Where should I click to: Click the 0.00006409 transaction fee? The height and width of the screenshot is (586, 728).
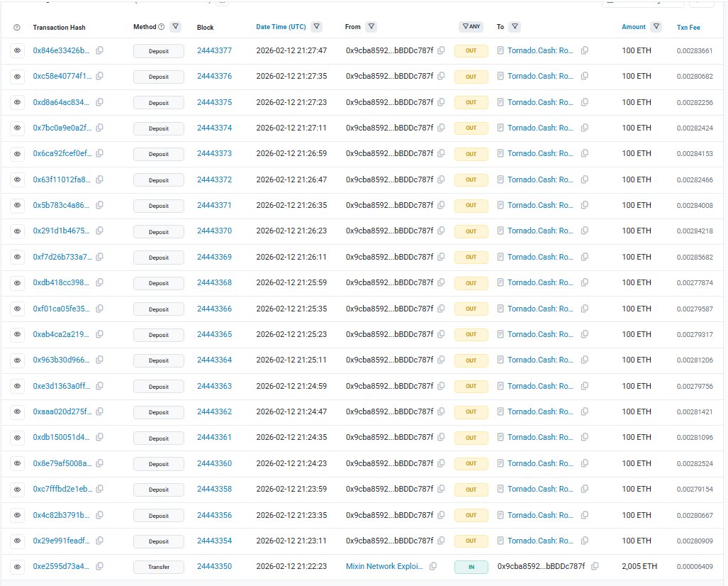click(x=695, y=566)
